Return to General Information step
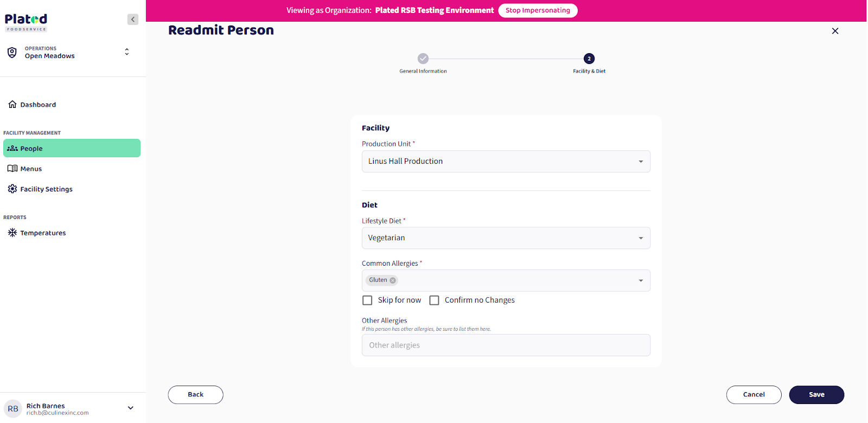Image resolution: width=868 pixels, height=423 pixels. click(423, 59)
